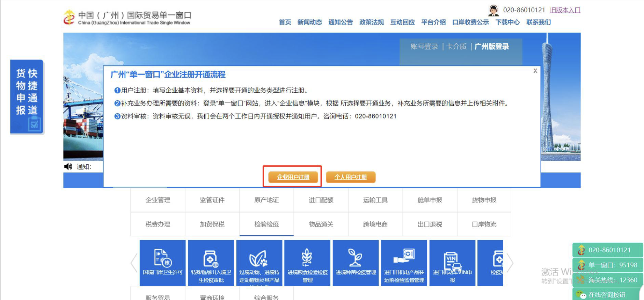Open 口岸收费公示 in the top navigation
Screen dimensions: 644x300
470,22
